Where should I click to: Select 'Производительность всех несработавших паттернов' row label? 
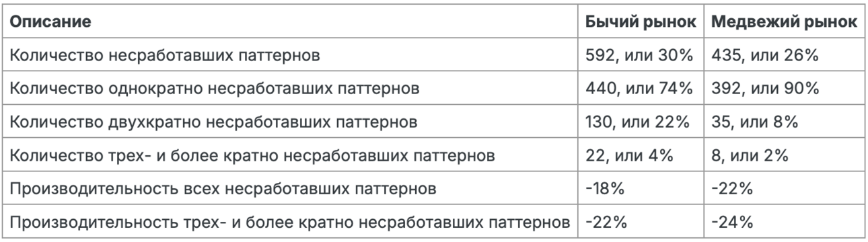point(223,189)
